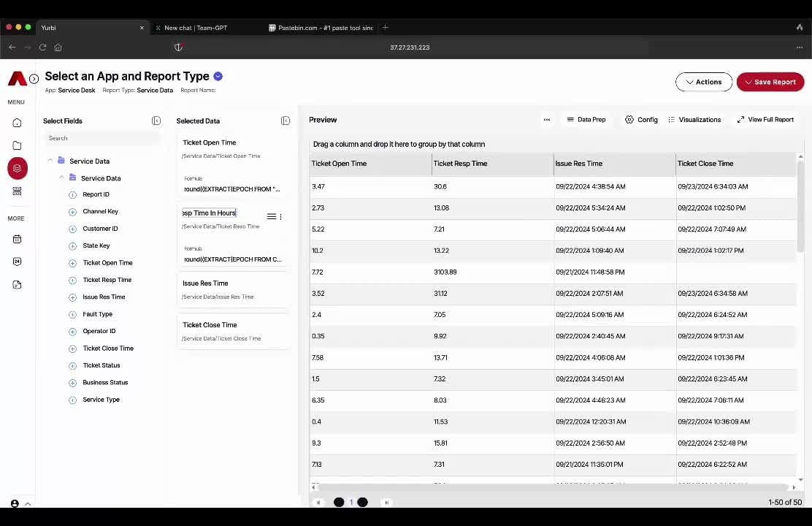The width and height of the screenshot is (812, 526).
Task: Click the drag handle beside Resp Time field
Action: click(271, 216)
